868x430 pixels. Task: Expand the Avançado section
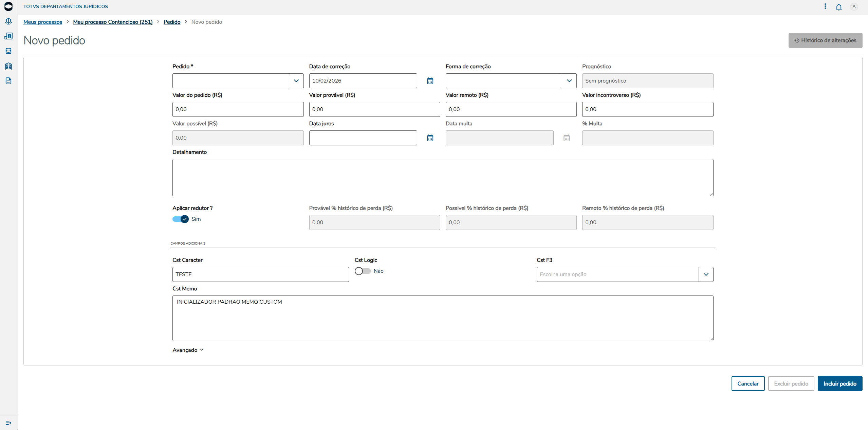coord(188,350)
